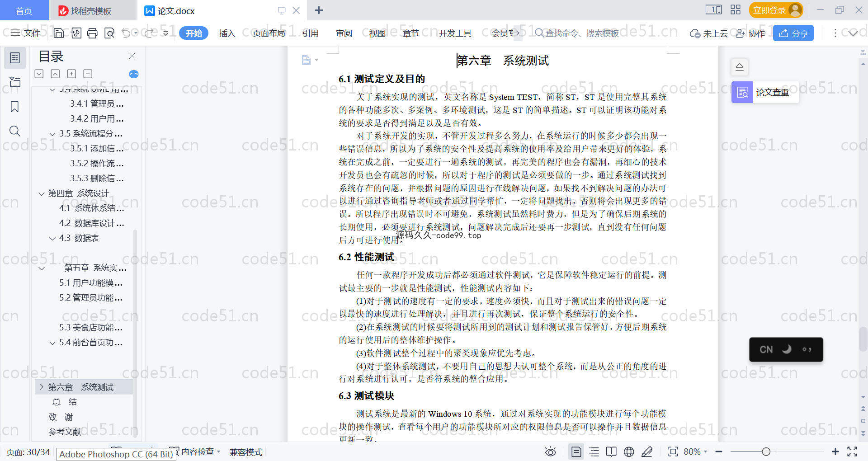Click zoom in plus button
This screenshot has height=461, width=868.
[x=835, y=452]
